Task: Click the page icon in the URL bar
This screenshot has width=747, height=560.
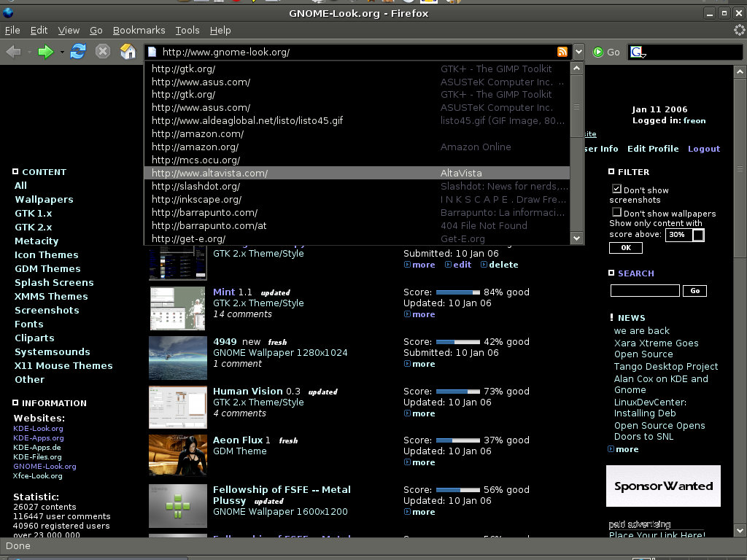Action: click(152, 52)
